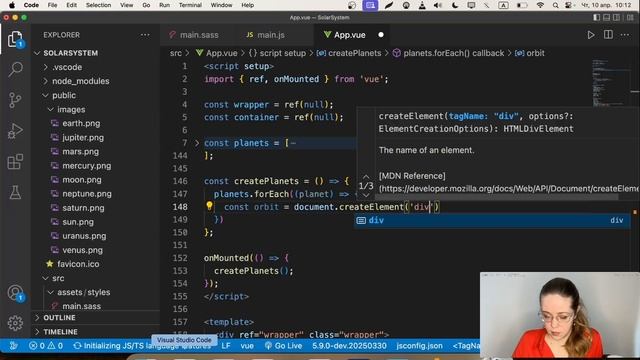Open jupiter.png in the explorer

(x=83, y=138)
